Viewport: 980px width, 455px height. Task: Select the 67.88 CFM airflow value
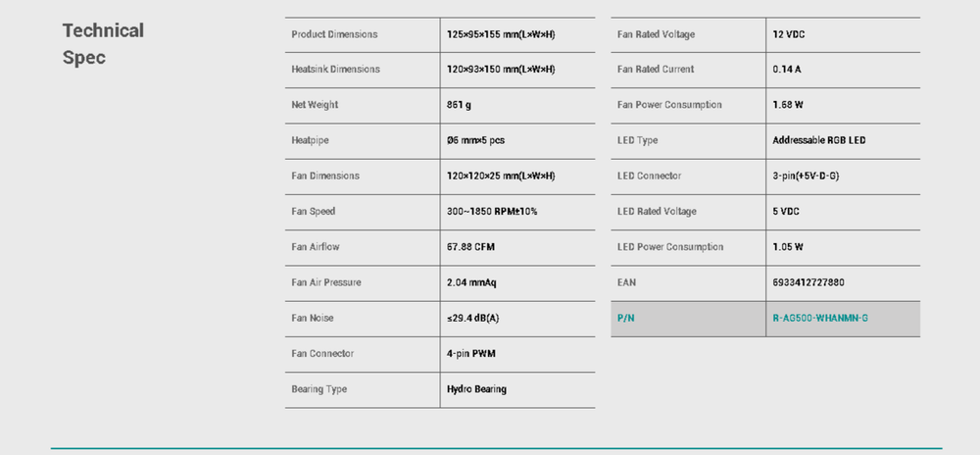tap(470, 247)
